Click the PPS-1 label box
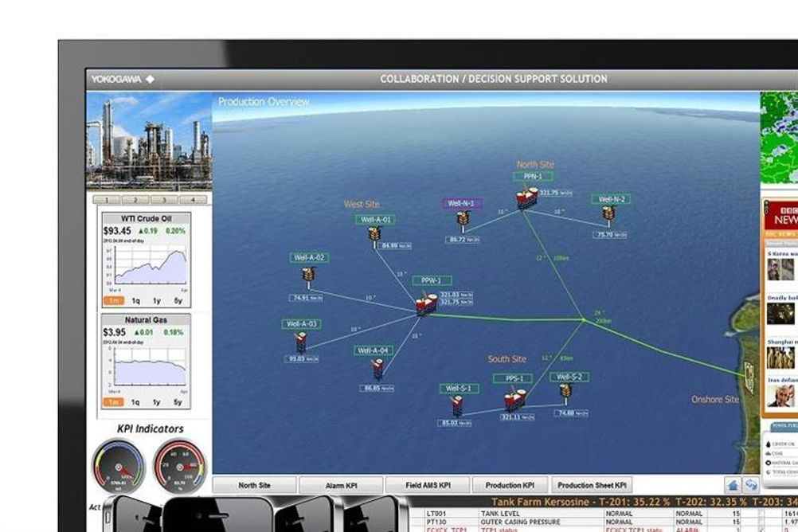This screenshot has height=532, width=798. click(x=513, y=379)
